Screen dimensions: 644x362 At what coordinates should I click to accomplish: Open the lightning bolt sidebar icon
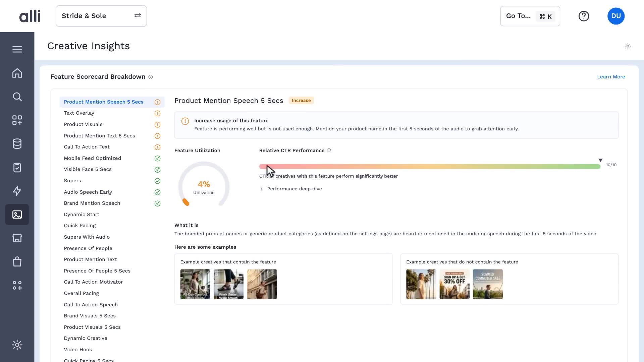tap(17, 191)
